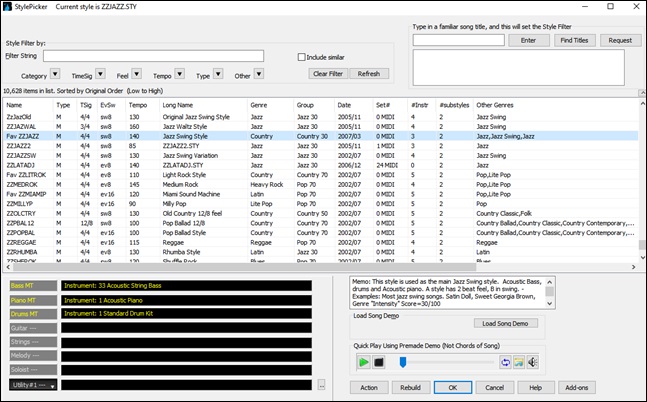Click the speaker audio icon
The image size is (647, 402).
tap(534, 361)
